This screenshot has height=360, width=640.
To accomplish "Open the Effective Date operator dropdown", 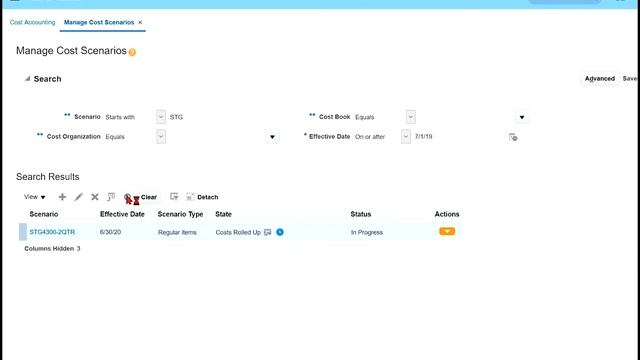I will (x=406, y=137).
